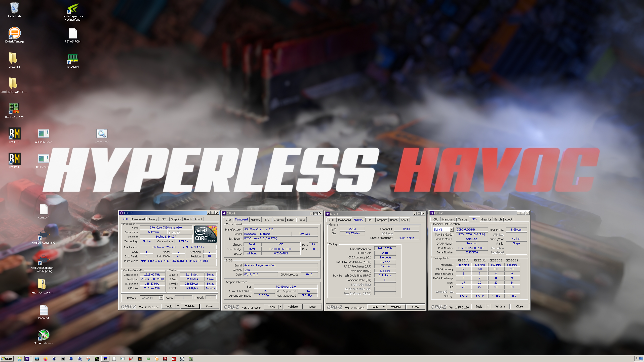Switch to CPU tab in SPD window

[435, 219]
